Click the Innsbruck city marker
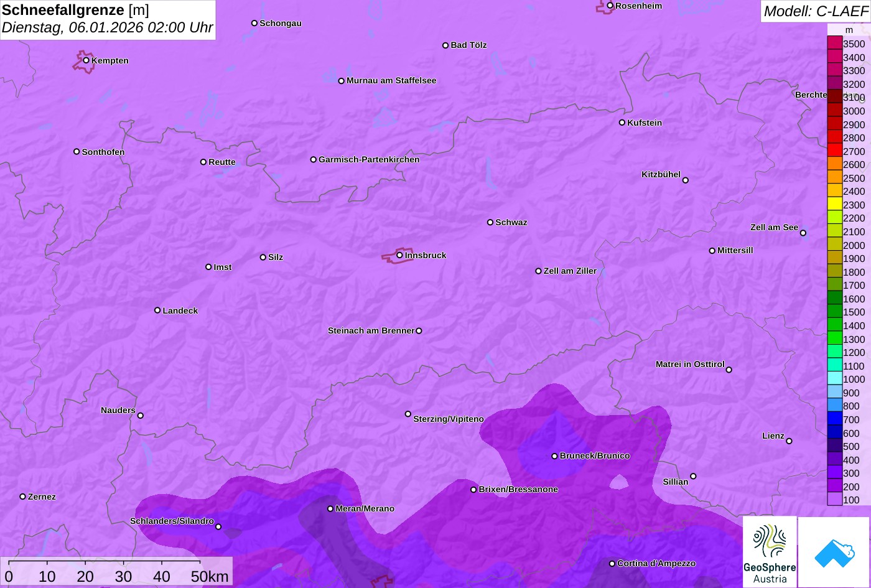Viewport: 871px width, 588px height. 399,255
